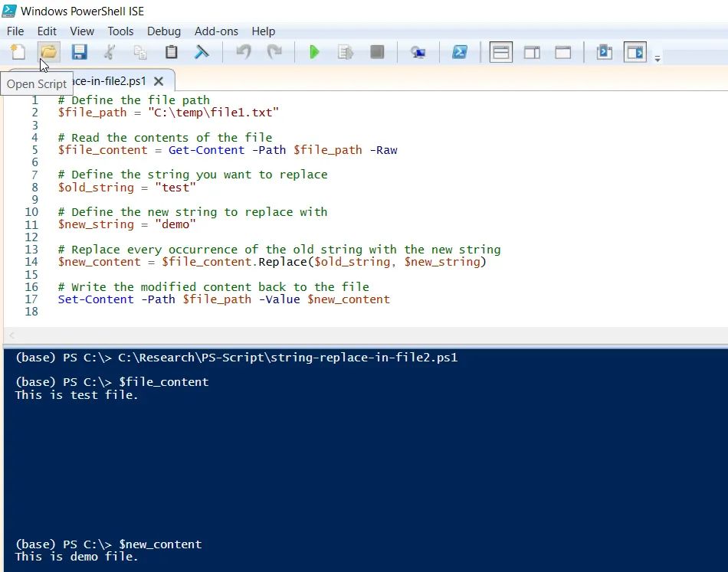Screen dimensions: 728x572
Task: Click Replace method call on line 14
Action: click(282, 262)
